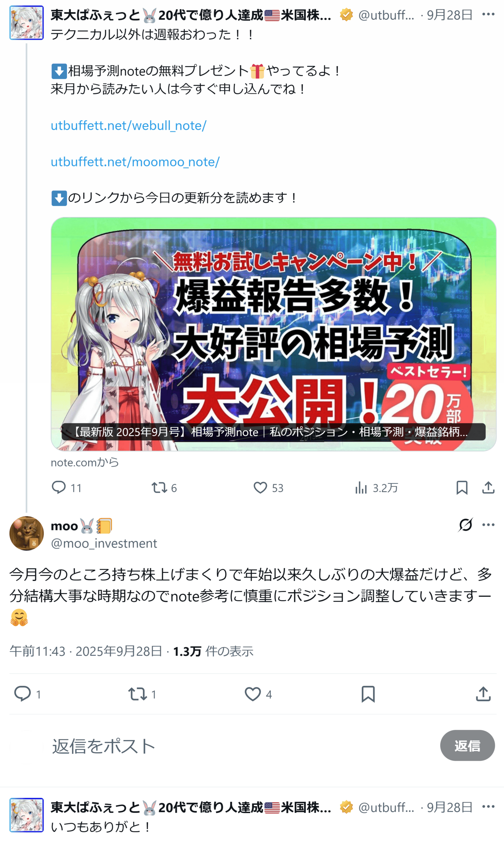Bookmark moo's main post
Viewport: 504px width, 842px height.
click(368, 694)
